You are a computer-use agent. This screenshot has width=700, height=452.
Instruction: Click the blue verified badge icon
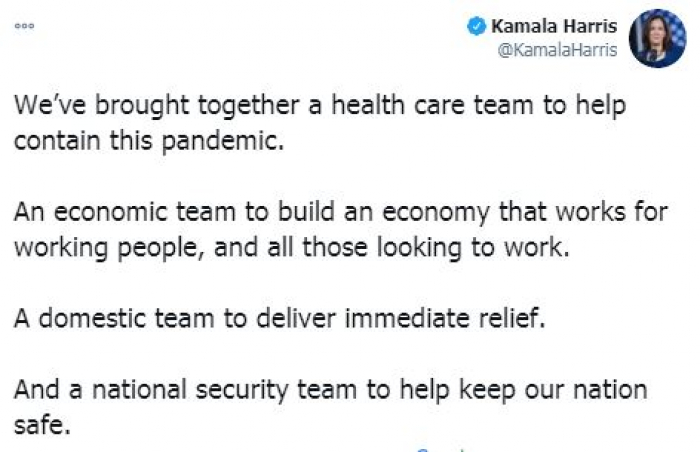click(x=477, y=27)
